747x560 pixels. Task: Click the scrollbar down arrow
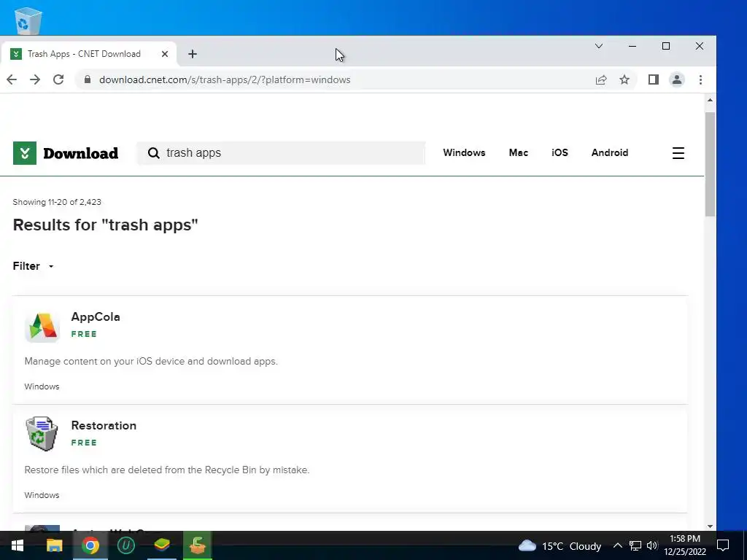(710, 526)
